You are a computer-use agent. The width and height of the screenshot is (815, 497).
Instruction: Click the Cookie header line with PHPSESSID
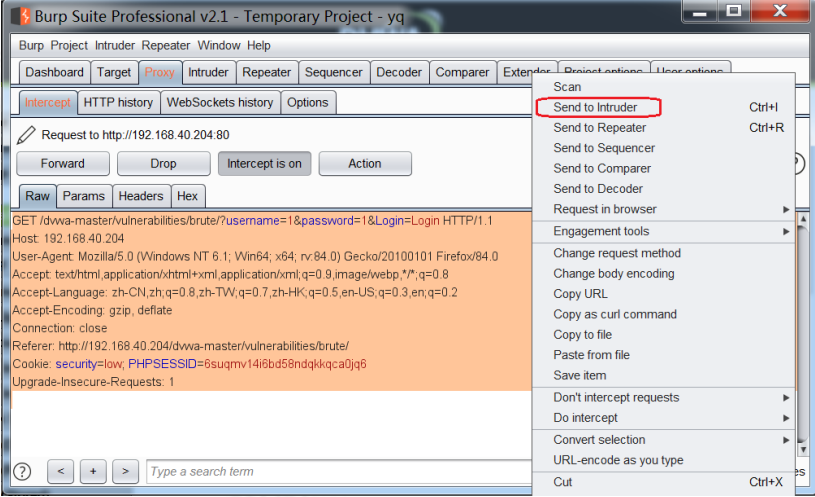coord(190,364)
